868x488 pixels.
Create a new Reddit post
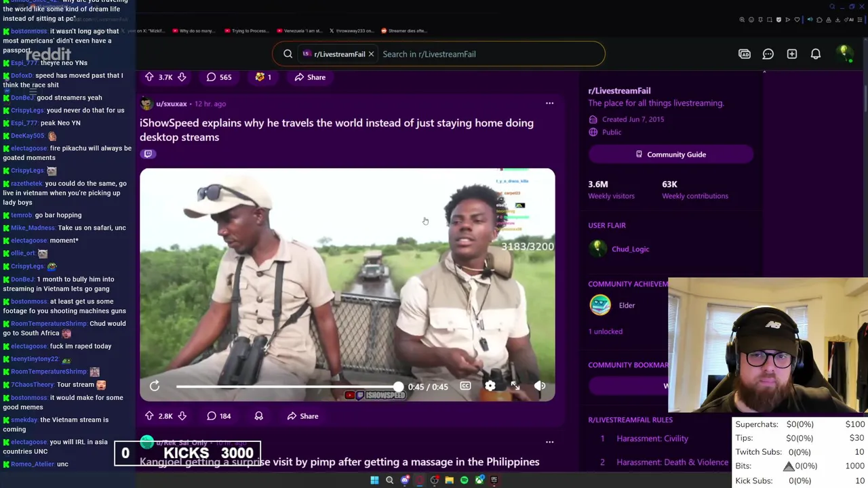pyautogui.click(x=792, y=54)
